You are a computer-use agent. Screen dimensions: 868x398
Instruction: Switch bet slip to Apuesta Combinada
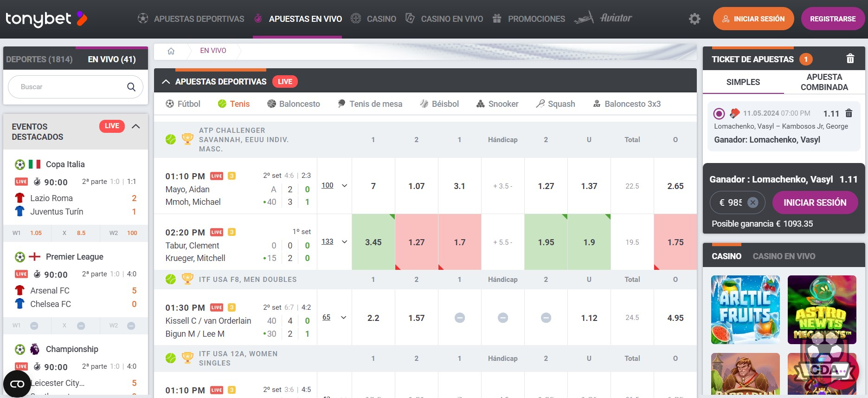(x=824, y=82)
